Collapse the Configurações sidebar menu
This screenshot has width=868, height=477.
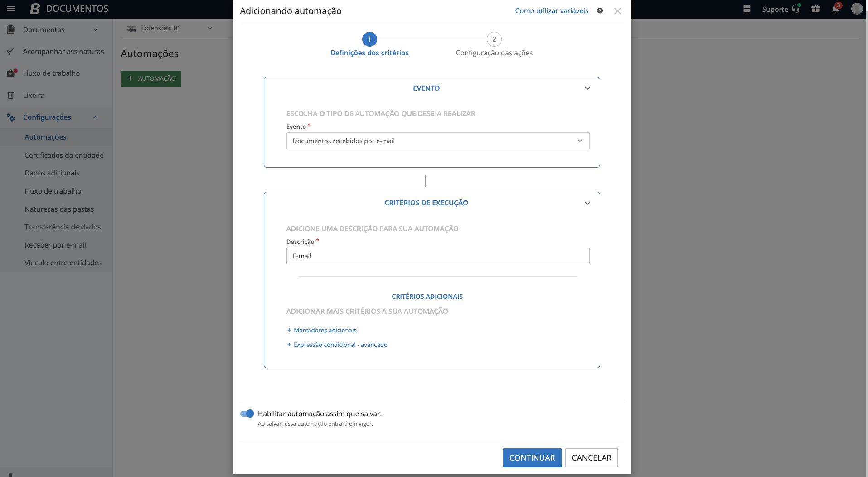click(x=95, y=117)
